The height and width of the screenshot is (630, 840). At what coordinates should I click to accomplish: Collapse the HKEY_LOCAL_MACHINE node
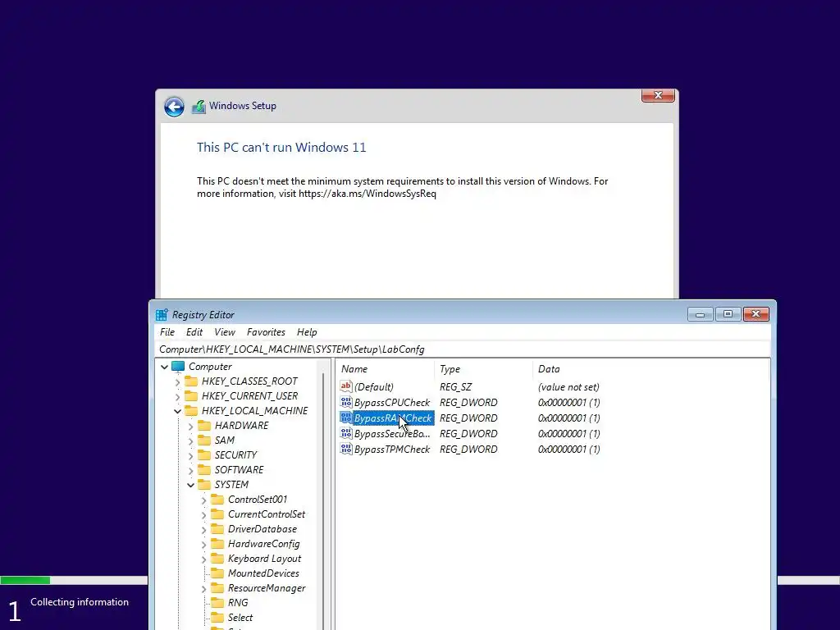click(178, 412)
